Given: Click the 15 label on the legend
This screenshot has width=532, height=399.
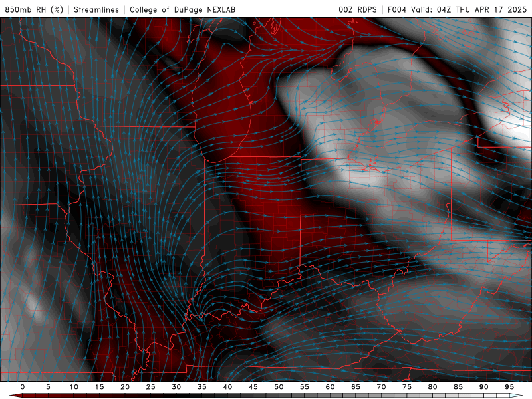Looking at the screenshot, I should point(99,387).
